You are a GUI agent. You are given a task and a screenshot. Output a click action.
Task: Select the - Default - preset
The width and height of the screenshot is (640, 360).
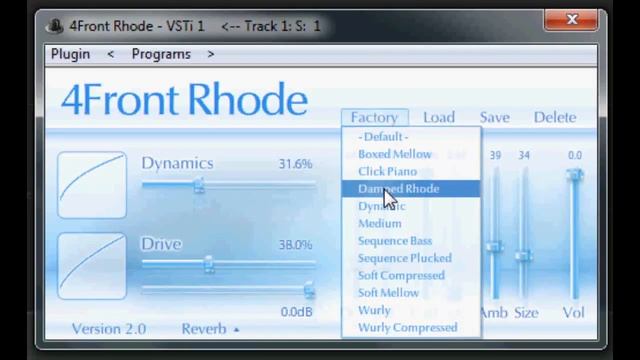pyautogui.click(x=411, y=137)
